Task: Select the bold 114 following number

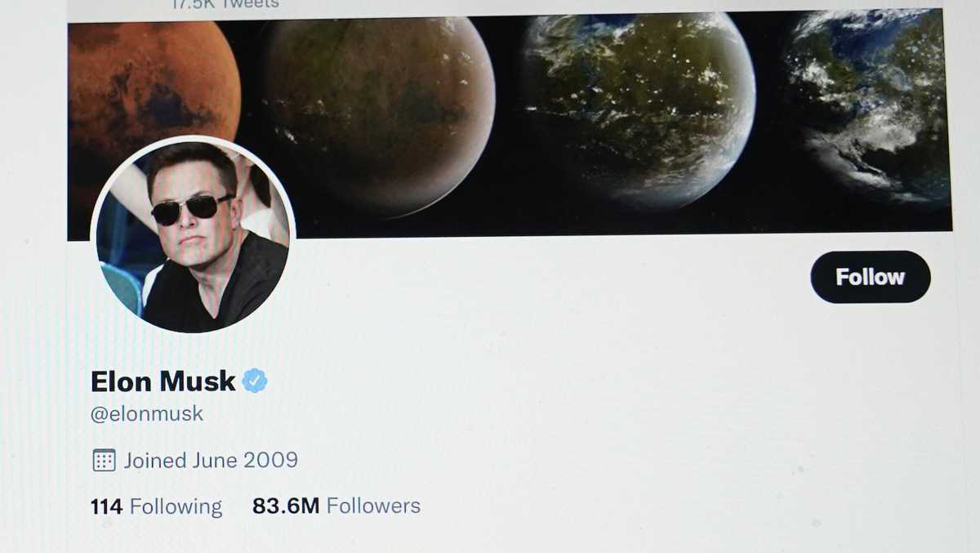Action: [x=106, y=506]
